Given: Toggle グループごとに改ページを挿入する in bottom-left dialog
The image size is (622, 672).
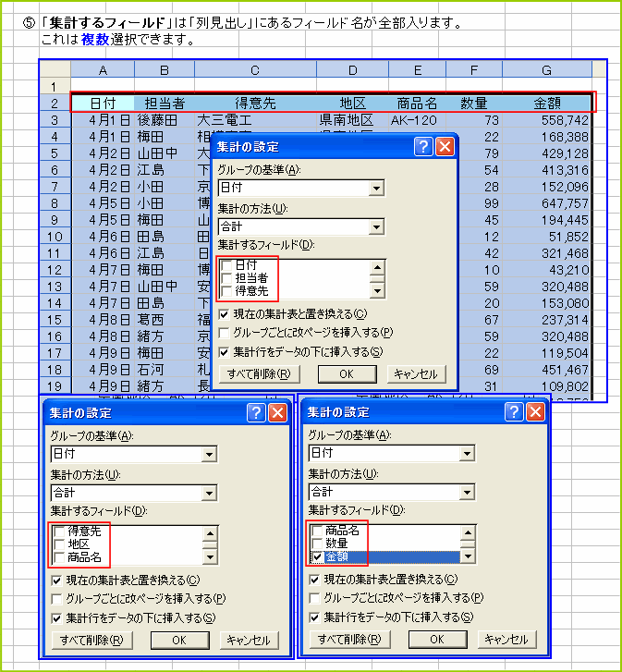Looking at the screenshot, I should coord(56,599).
